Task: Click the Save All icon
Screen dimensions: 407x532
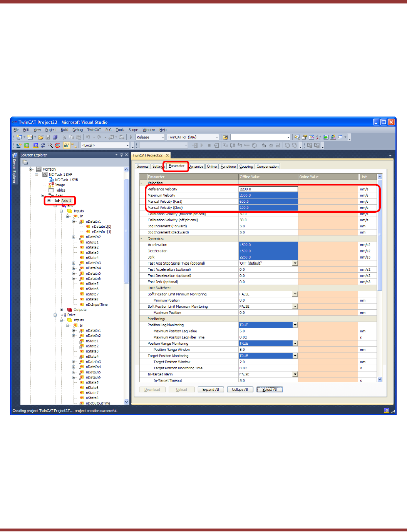Action: pos(55,137)
